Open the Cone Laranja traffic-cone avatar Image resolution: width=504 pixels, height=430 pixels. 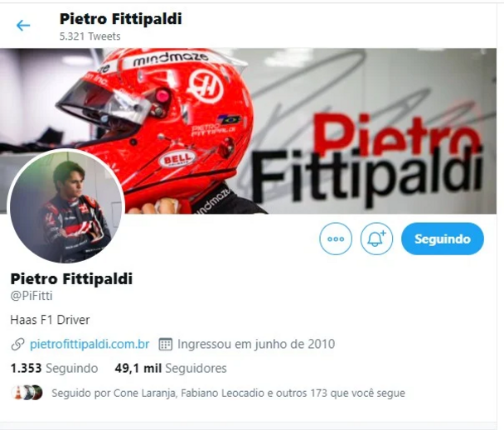(17, 393)
